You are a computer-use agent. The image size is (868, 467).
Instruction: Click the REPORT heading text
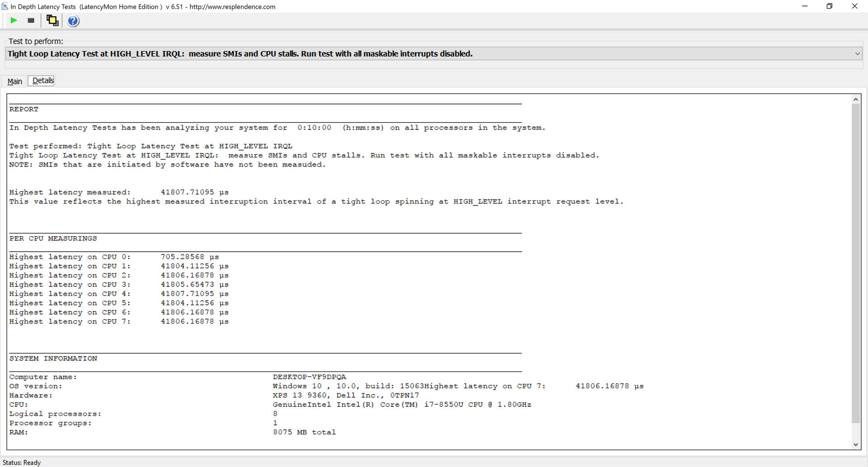24,110
